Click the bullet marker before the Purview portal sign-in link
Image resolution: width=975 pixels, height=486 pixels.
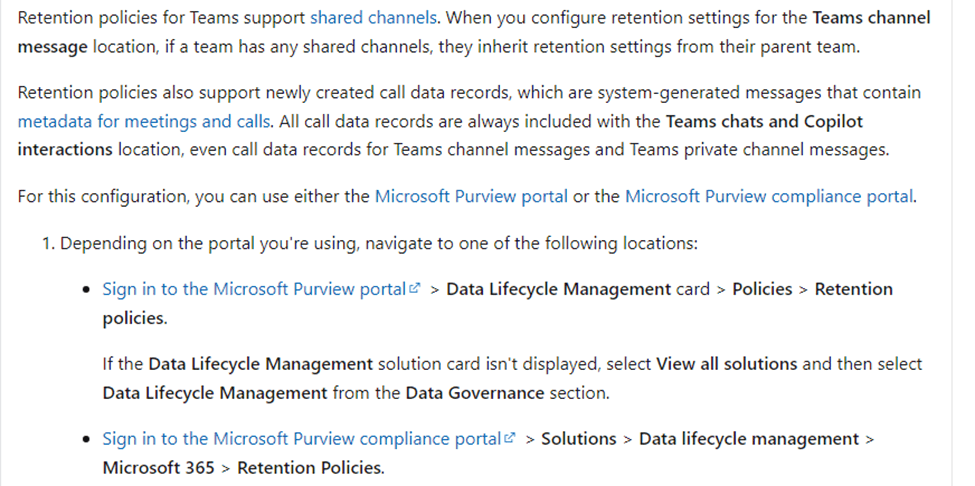click(x=86, y=290)
